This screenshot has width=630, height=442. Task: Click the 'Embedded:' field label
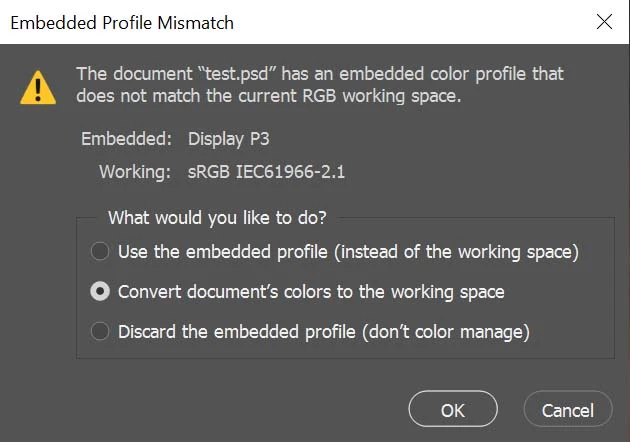pos(127,139)
